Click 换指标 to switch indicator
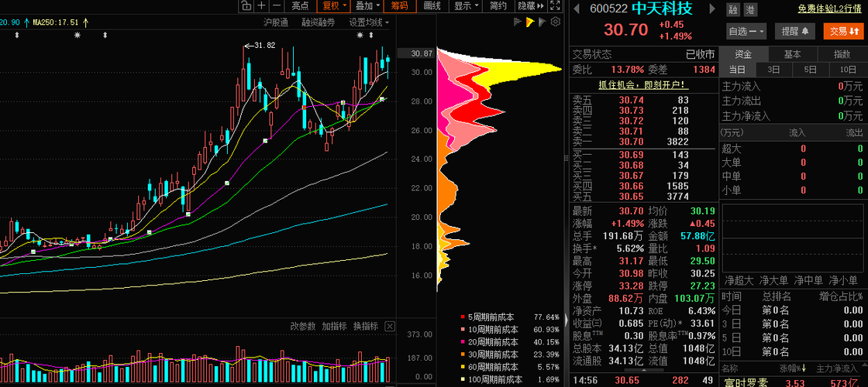This screenshot has width=868, height=387. tap(366, 326)
